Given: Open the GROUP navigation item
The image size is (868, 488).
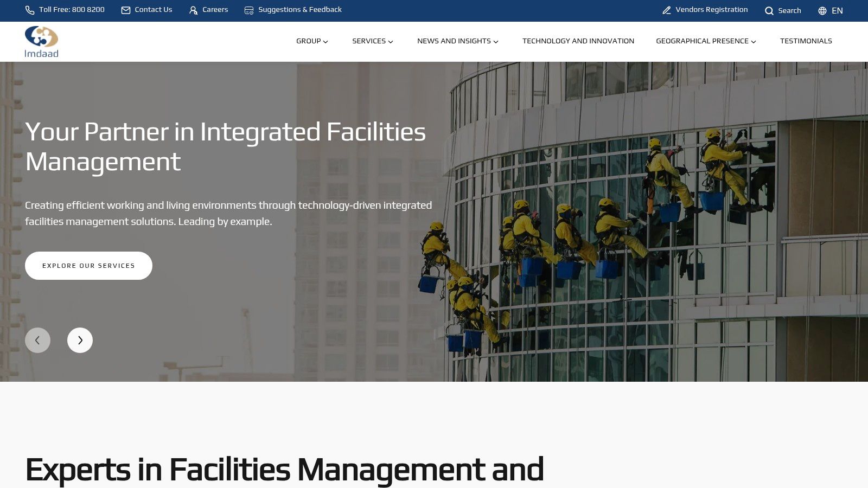Looking at the screenshot, I should pos(308,41).
